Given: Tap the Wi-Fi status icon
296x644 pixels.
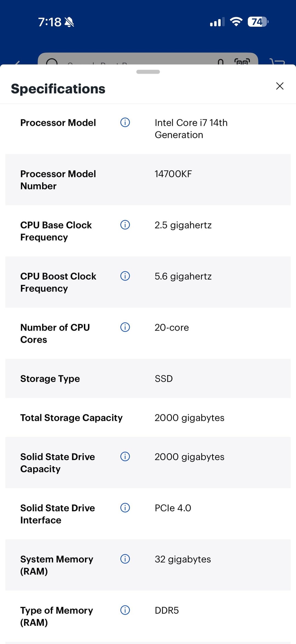Looking at the screenshot, I should coord(236,21).
